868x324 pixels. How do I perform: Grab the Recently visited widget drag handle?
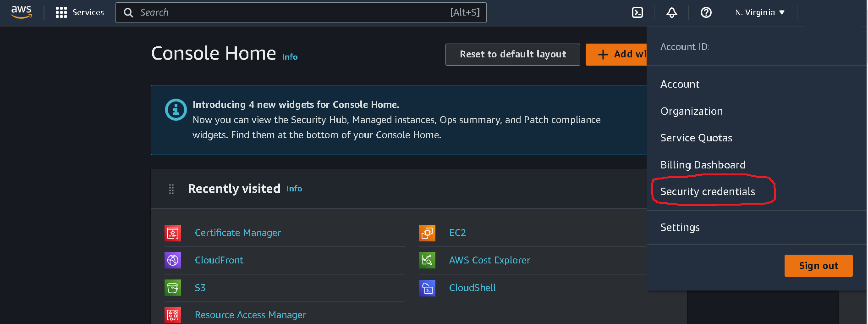(171, 189)
